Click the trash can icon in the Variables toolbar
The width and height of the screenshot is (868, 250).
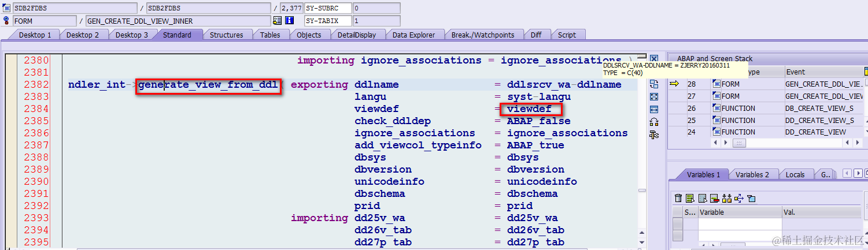pos(678,199)
